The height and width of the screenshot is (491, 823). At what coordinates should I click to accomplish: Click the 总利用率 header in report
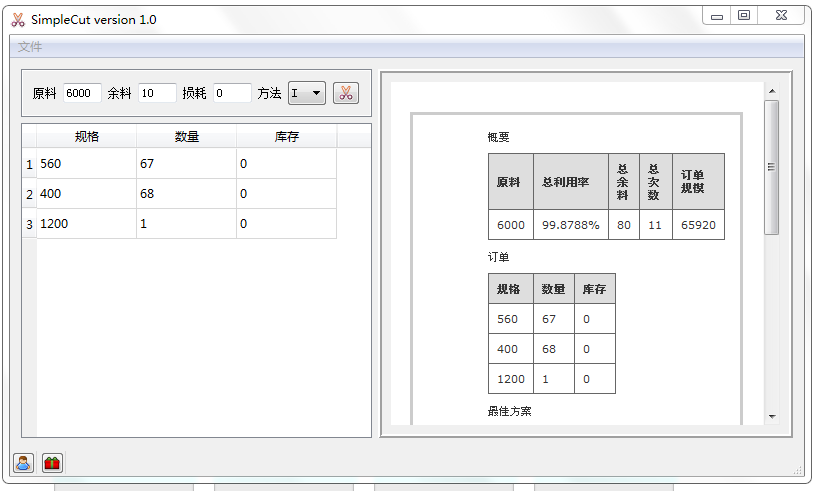tap(571, 182)
